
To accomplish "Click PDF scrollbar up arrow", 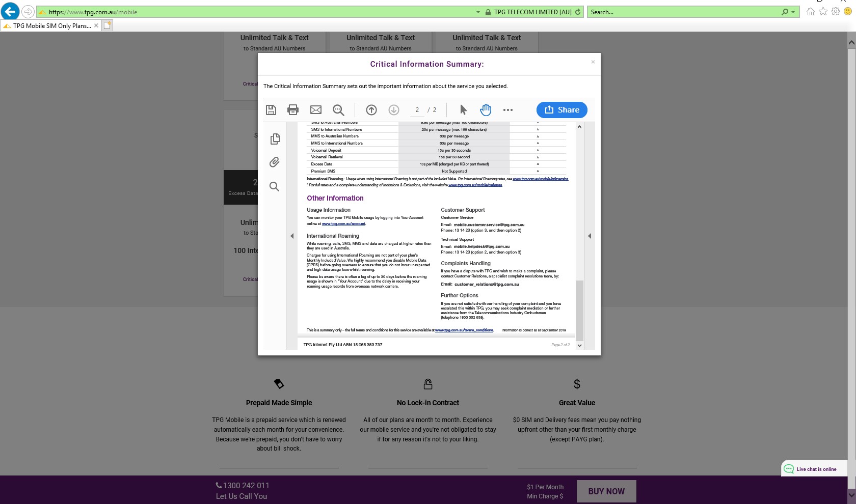I will click(x=579, y=127).
